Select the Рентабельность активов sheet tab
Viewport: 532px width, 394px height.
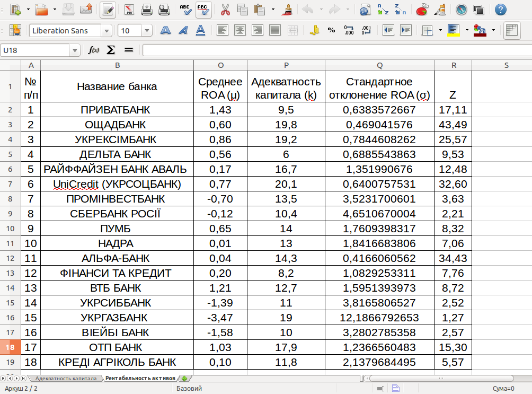pos(139,379)
